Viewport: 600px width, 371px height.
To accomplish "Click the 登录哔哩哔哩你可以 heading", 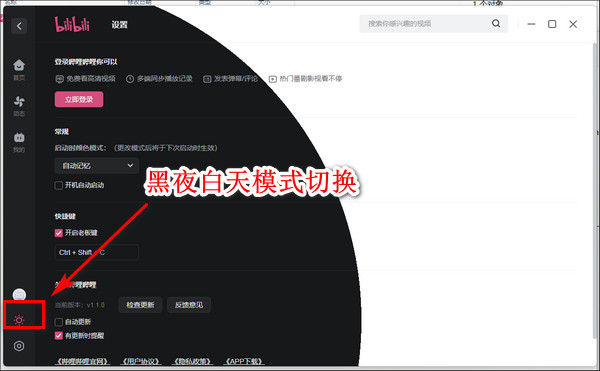I will [x=86, y=62].
